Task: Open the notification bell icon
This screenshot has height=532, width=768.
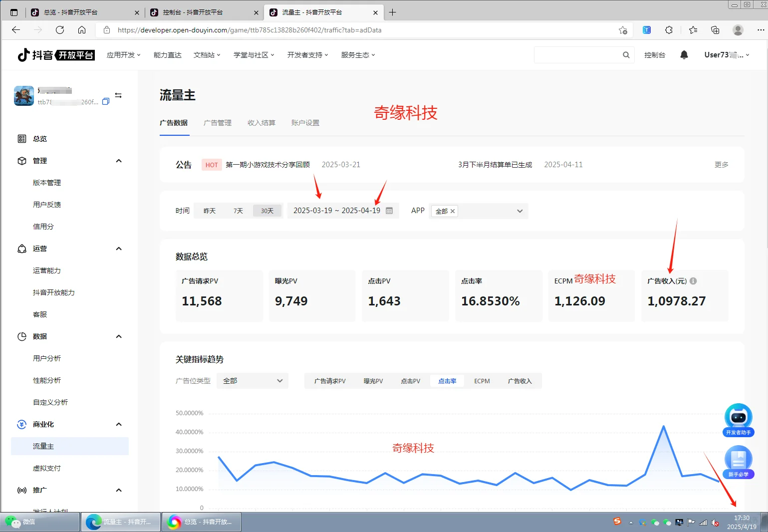Action: click(684, 55)
